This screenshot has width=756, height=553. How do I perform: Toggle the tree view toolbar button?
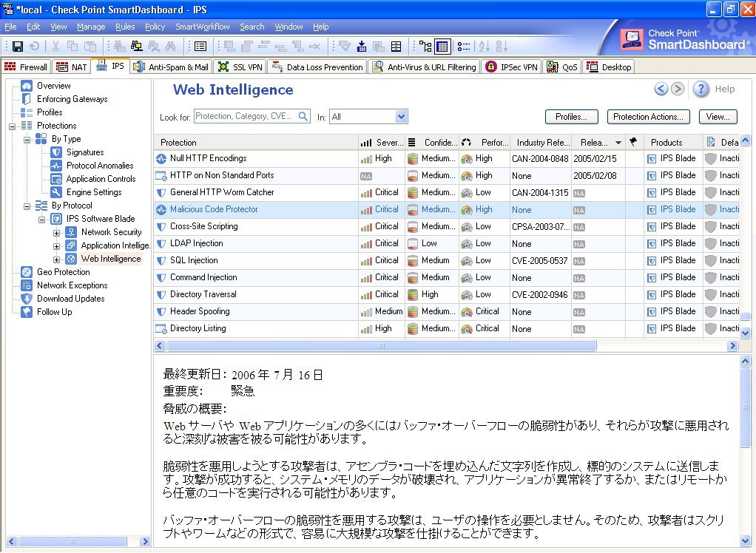click(425, 47)
